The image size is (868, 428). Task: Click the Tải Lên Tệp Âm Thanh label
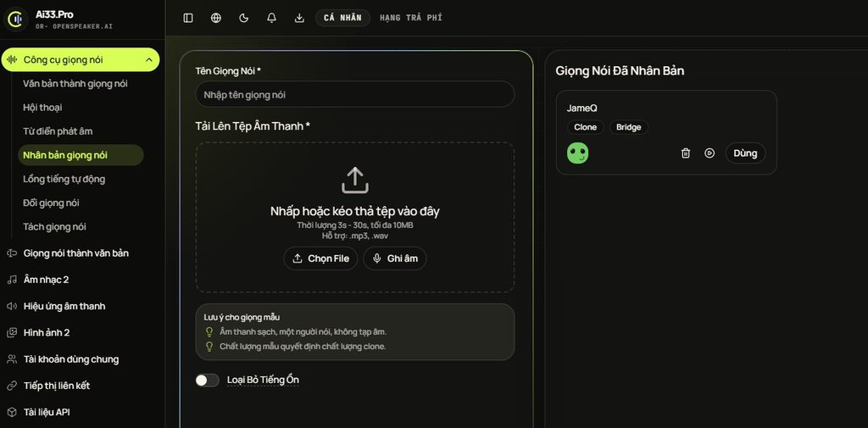(x=253, y=126)
